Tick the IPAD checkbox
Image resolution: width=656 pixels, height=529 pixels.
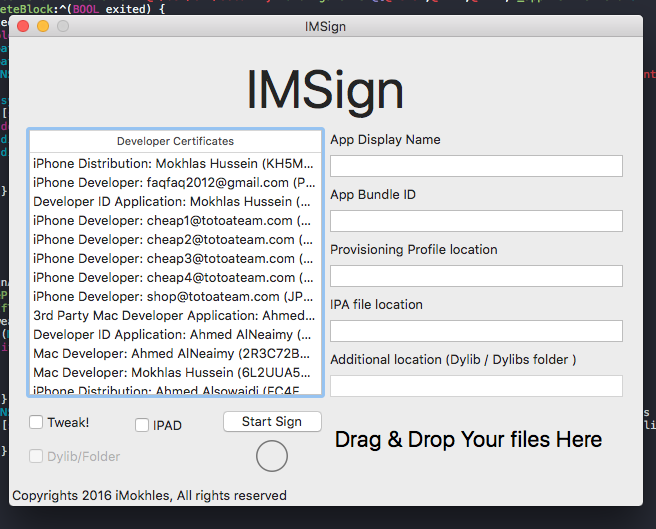tap(142, 425)
